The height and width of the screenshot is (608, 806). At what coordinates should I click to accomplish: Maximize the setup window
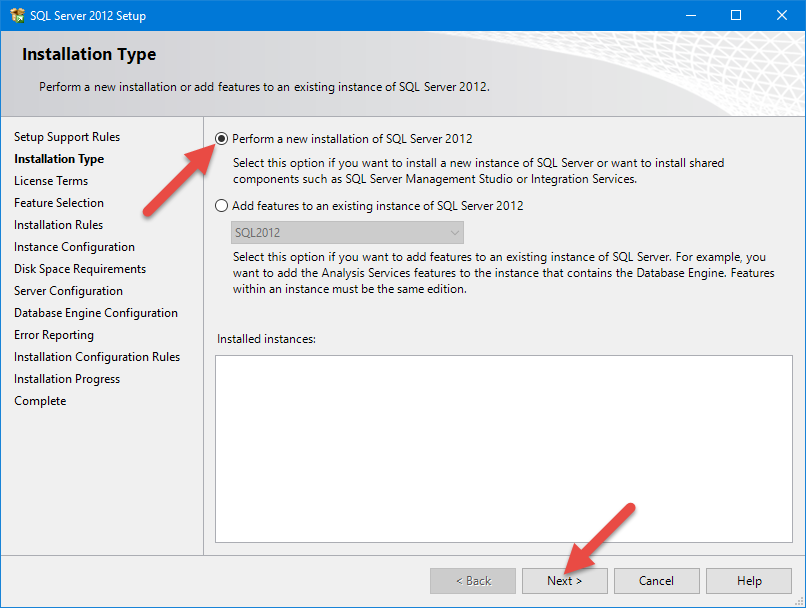tap(736, 15)
